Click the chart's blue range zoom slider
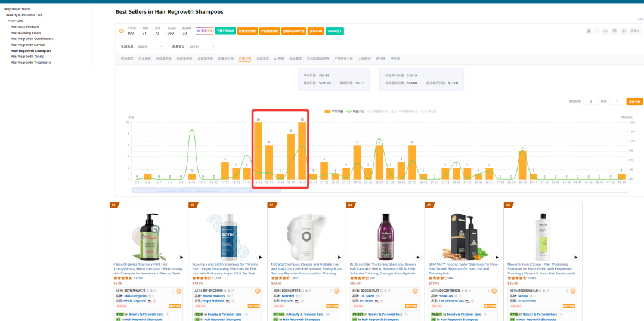Screen dimensions: 644x321 click(x=206, y=190)
